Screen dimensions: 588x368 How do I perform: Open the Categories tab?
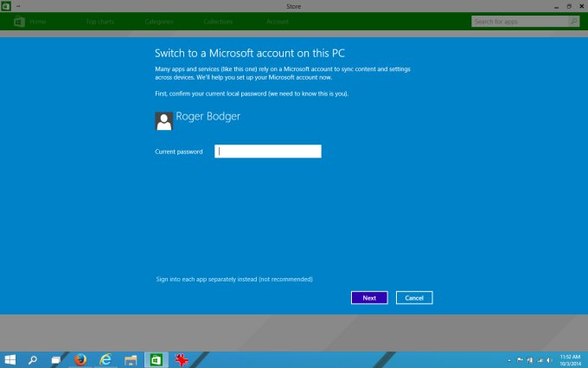point(159,22)
